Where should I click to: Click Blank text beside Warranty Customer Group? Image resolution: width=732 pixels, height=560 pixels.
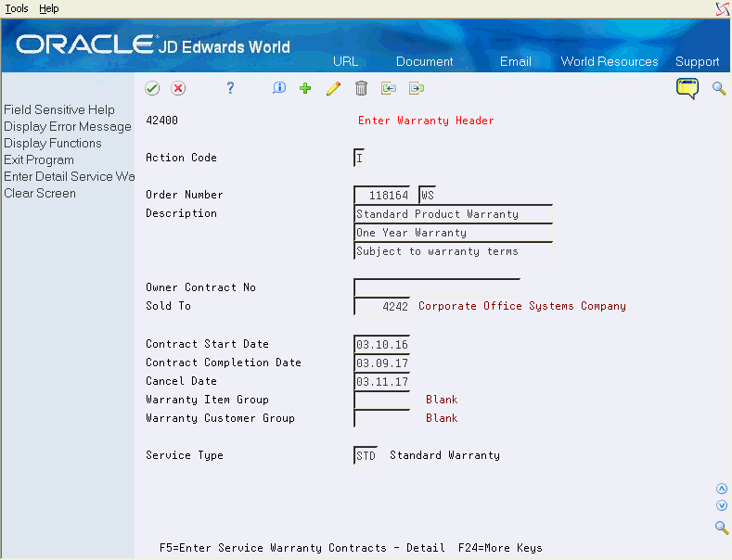click(x=442, y=418)
